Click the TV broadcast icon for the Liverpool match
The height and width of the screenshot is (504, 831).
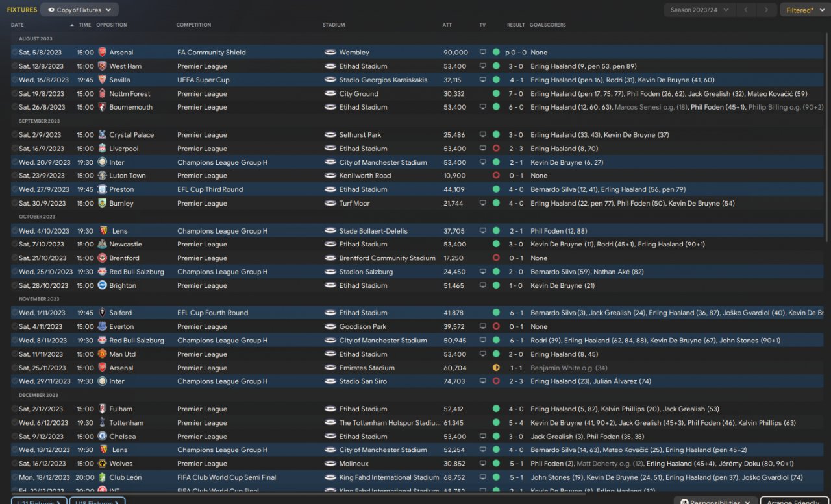pyautogui.click(x=482, y=149)
